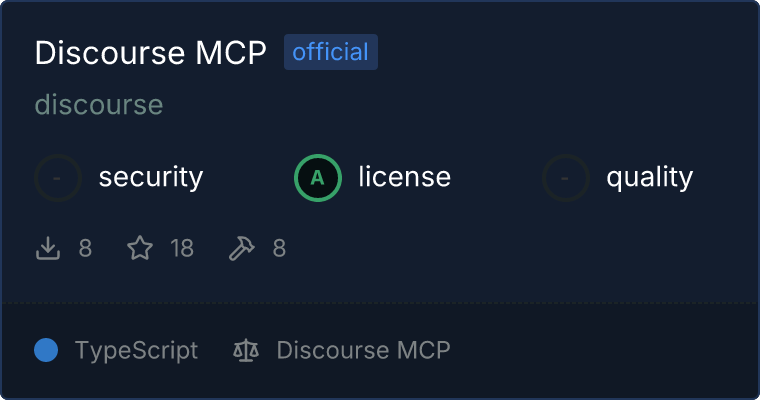Click the license label text
The image size is (760, 400).
click(405, 176)
